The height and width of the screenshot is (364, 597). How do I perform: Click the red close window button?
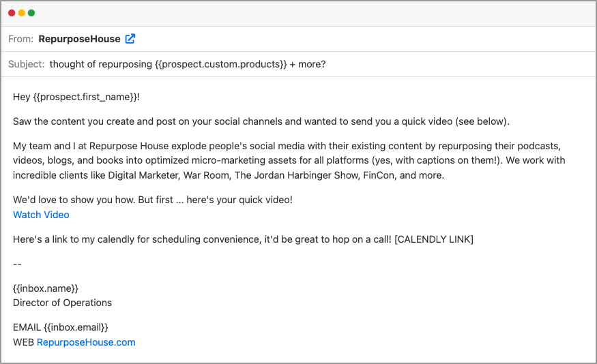pos(12,13)
